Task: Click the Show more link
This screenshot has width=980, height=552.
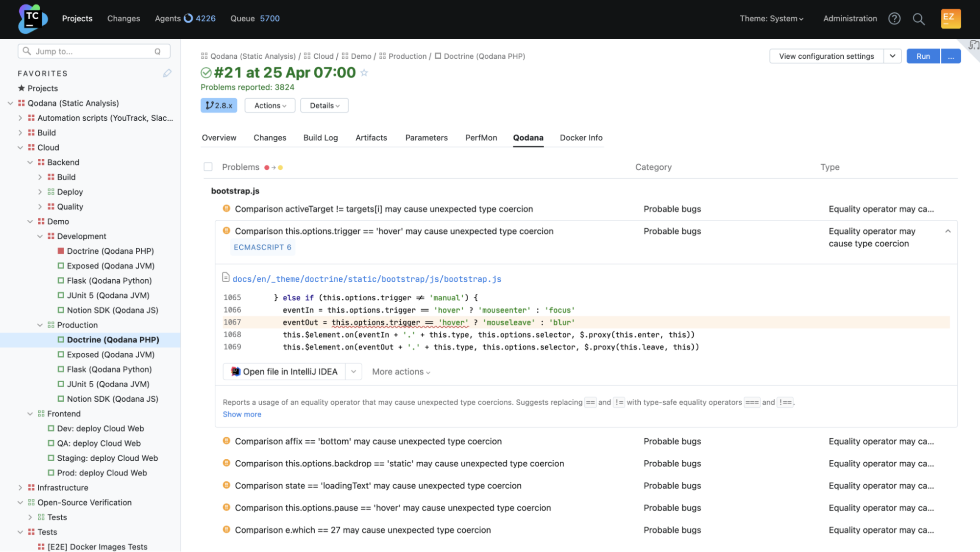Action: [242, 414]
